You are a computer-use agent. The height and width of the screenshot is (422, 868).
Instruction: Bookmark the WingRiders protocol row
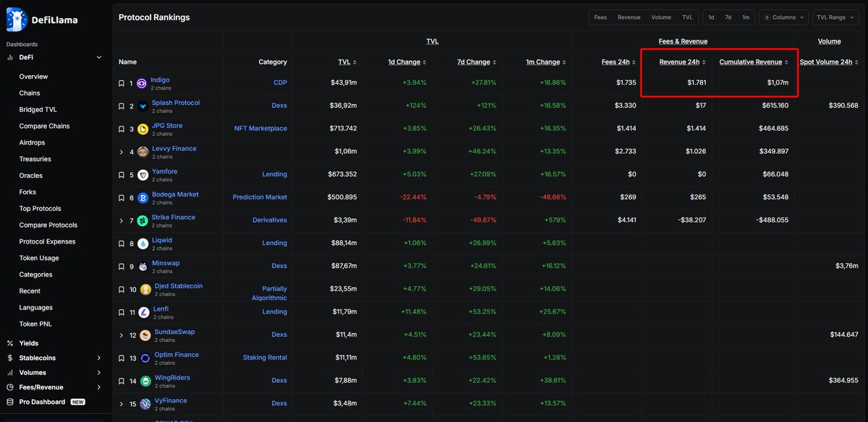pos(122,381)
